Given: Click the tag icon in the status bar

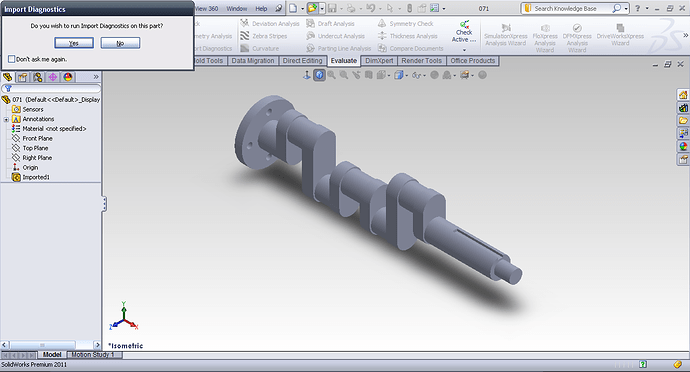Looking at the screenshot, I should click(x=678, y=365).
